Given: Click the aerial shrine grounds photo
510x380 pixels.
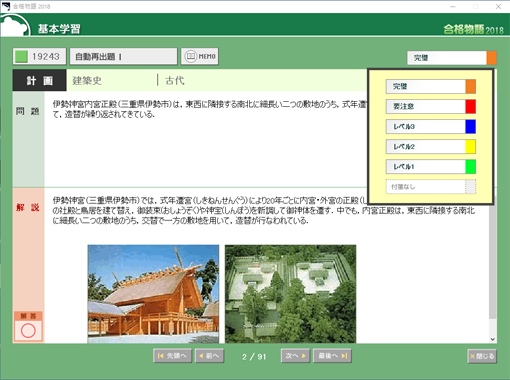Looking at the screenshot, I should (x=290, y=294).
